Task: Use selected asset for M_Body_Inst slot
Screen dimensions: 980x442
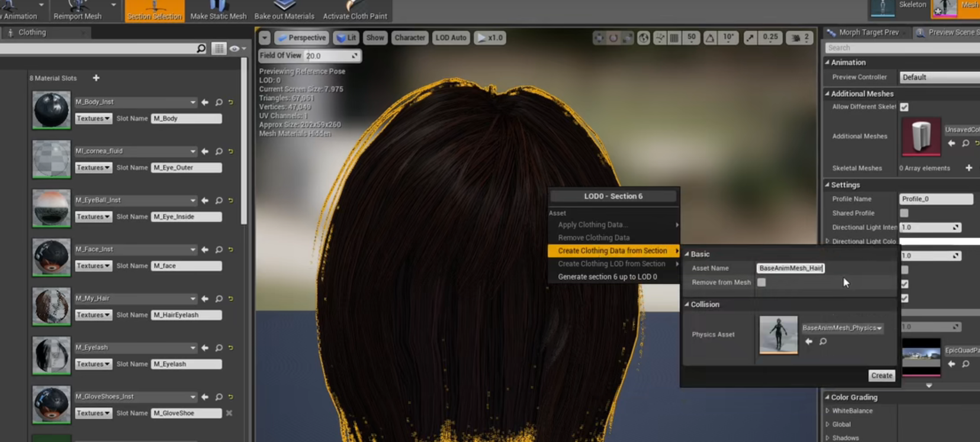Action: (x=205, y=102)
